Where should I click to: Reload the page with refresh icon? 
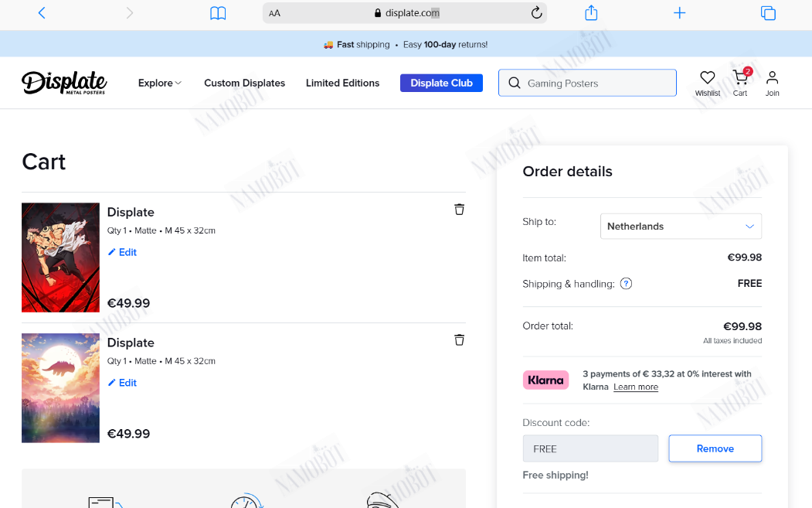coord(536,13)
